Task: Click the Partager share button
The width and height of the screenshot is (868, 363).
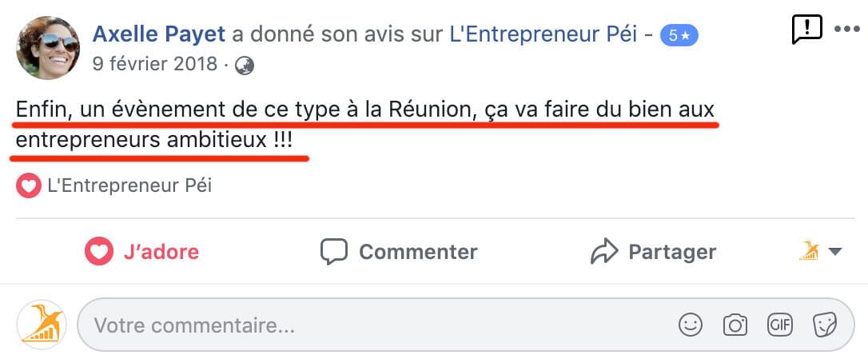Action: click(653, 252)
